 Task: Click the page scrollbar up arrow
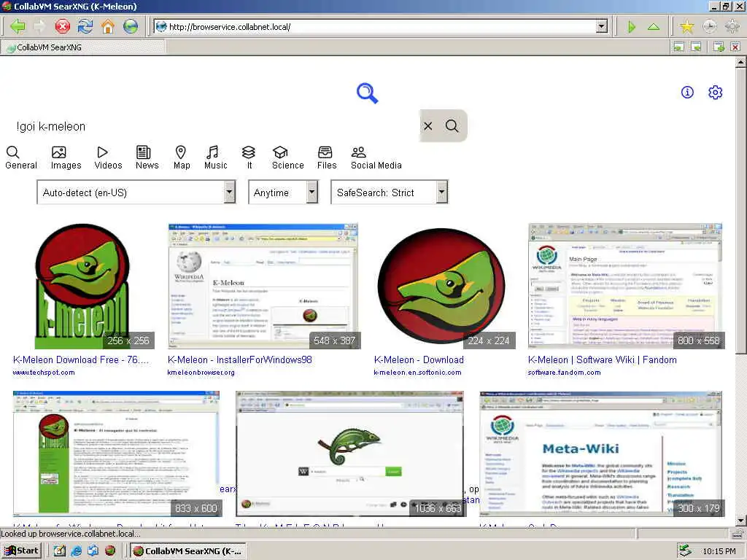(741, 63)
